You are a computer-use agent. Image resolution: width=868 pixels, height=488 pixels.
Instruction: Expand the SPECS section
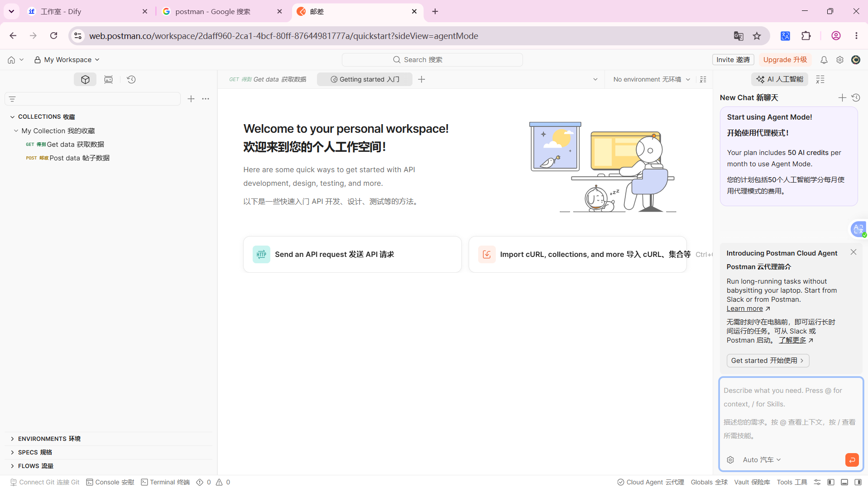click(12, 452)
